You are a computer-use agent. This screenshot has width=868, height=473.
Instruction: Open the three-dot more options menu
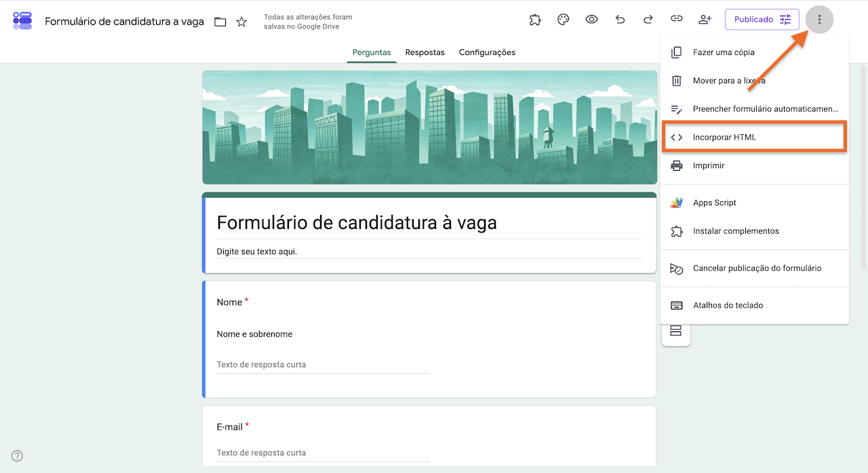819,20
